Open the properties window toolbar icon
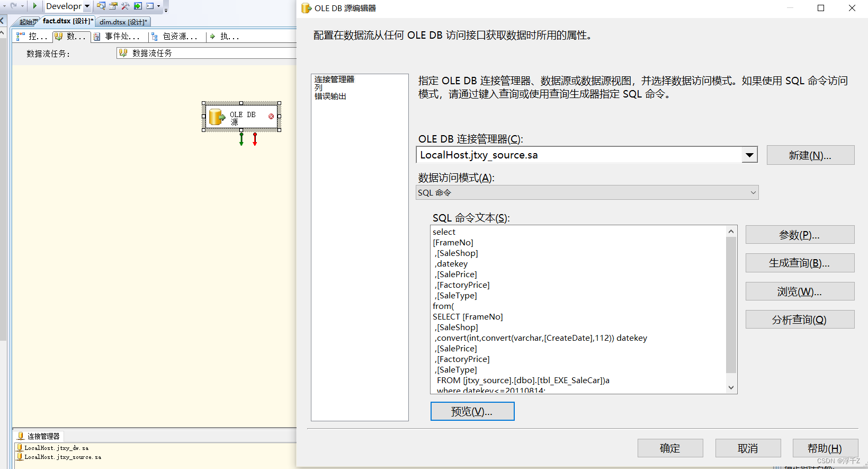868x469 pixels. coord(113,6)
